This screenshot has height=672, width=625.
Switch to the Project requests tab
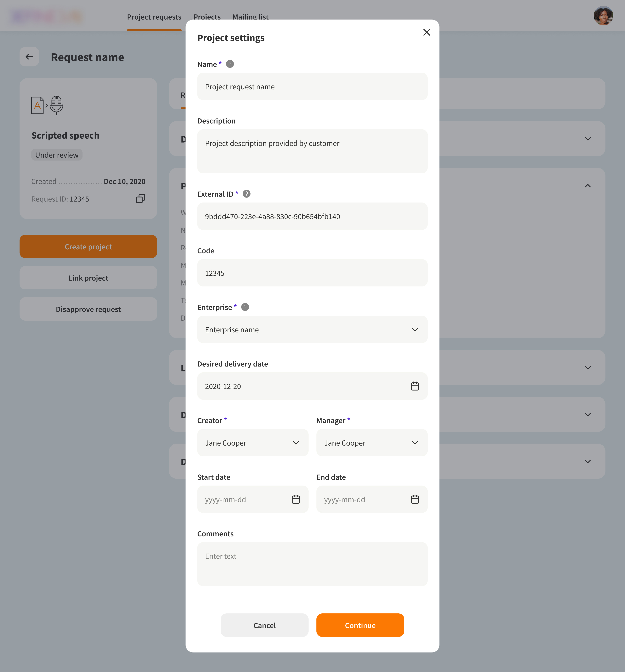coord(154,17)
